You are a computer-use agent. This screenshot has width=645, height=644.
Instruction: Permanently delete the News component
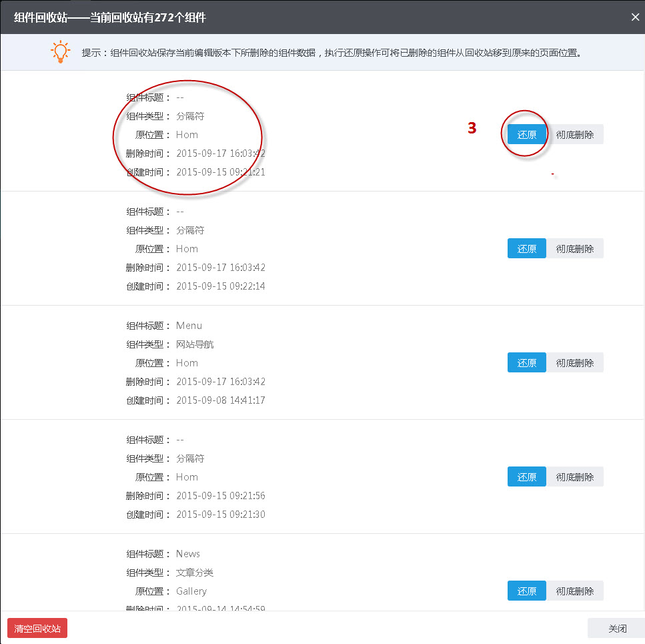[575, 591]
